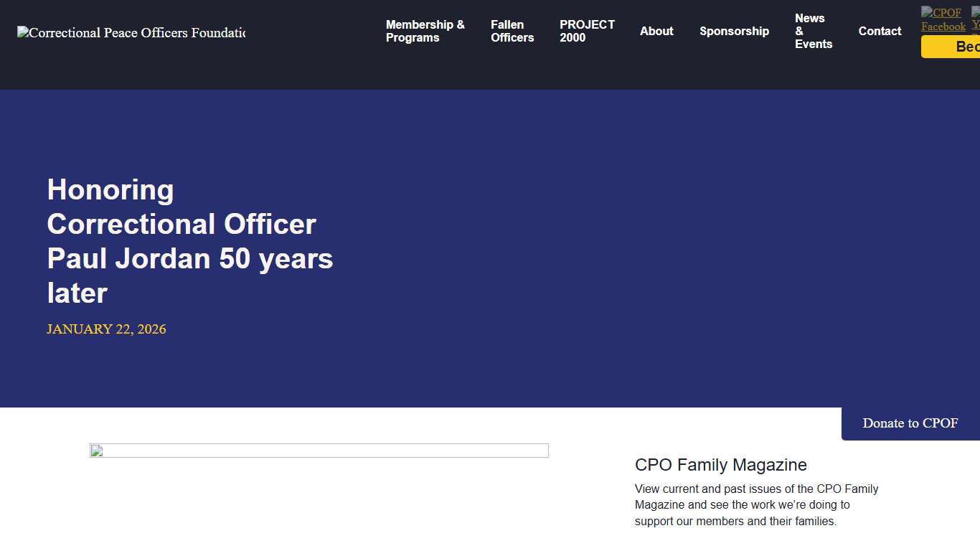The height and width of the screenshot is (551, 980).
Task: Open the About menu item
Action: [x=656, y=31]
